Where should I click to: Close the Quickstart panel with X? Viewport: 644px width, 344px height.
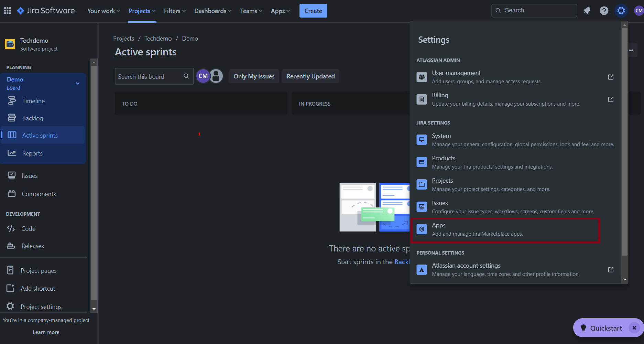click(634, 328)
